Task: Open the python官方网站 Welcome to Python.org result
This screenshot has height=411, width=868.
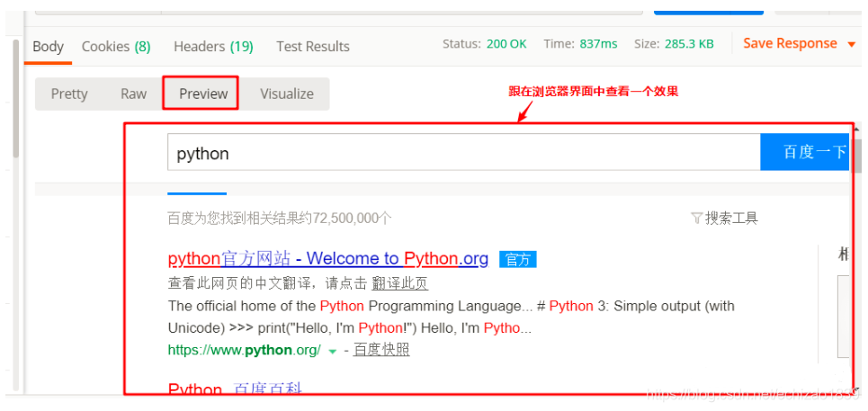Action: (328, 258)
